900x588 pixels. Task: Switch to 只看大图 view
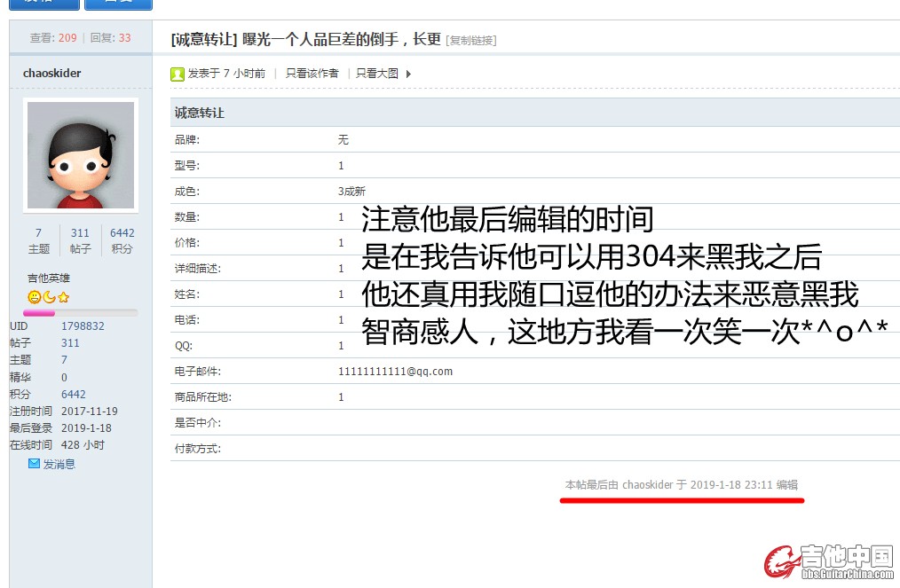pyautogui.click(x=377, y=74)
